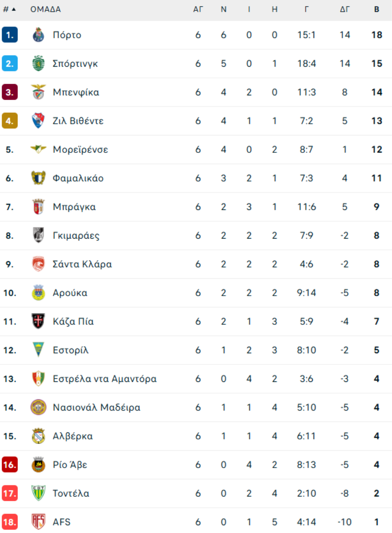Screen dimensions: 392x533
Task: Click the red rank 17 position badge
Action: point(10,493)
